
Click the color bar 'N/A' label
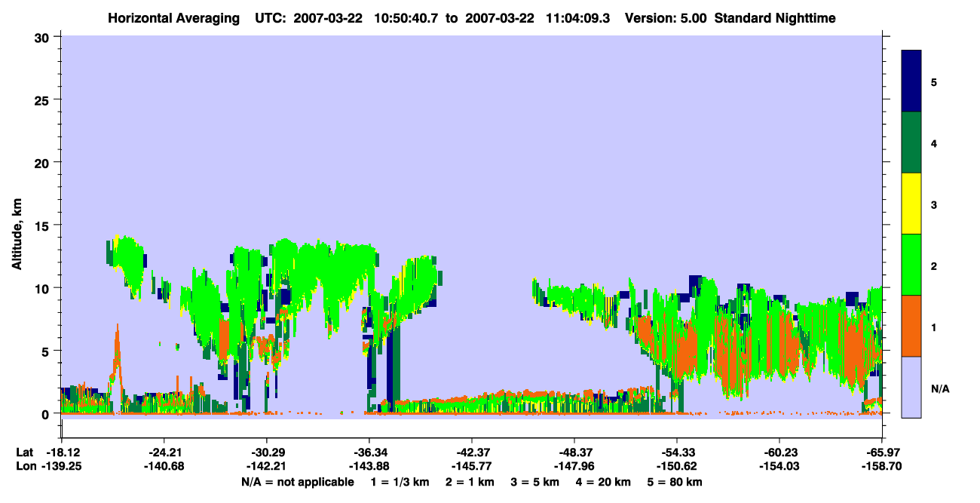pyautogui.click(x=939, y=389)
